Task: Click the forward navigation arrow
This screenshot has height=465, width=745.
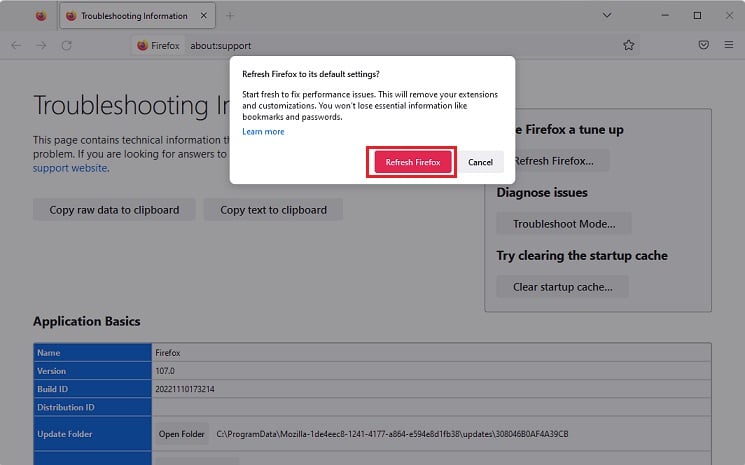Action: (x=41, y=45)
